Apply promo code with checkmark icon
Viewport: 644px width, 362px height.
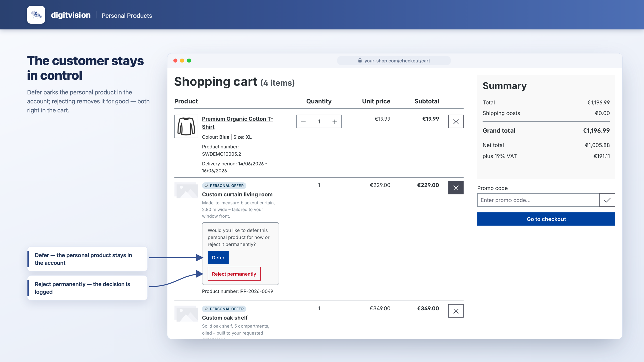607,200
